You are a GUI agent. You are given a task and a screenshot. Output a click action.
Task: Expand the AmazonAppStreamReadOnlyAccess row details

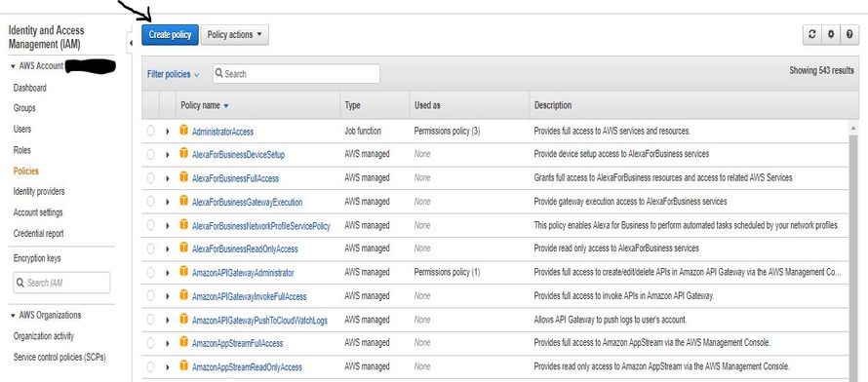(167, 367)
